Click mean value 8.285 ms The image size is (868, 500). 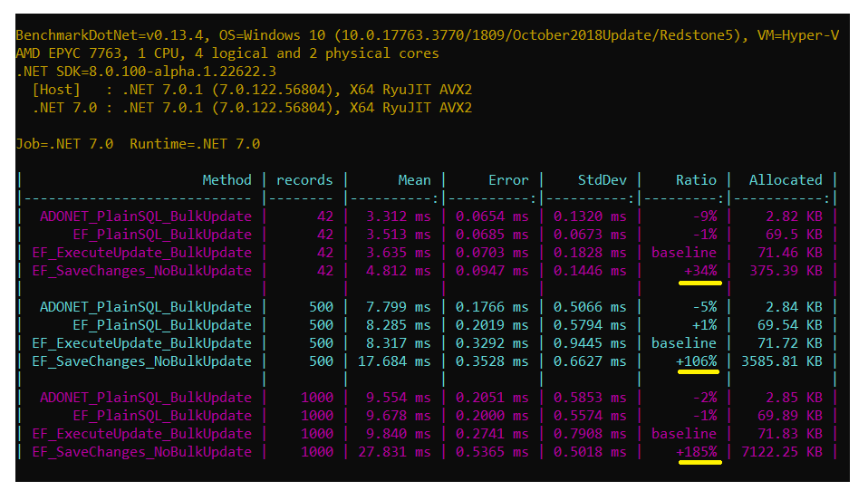pyautogui.click(x=398, y=325)
